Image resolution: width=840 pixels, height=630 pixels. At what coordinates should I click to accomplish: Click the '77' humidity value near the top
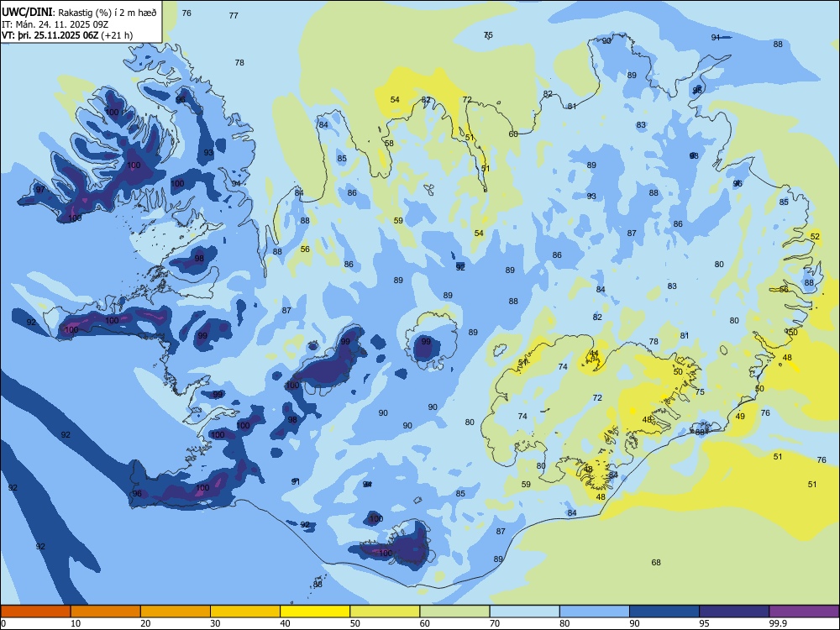coord(234,15)
